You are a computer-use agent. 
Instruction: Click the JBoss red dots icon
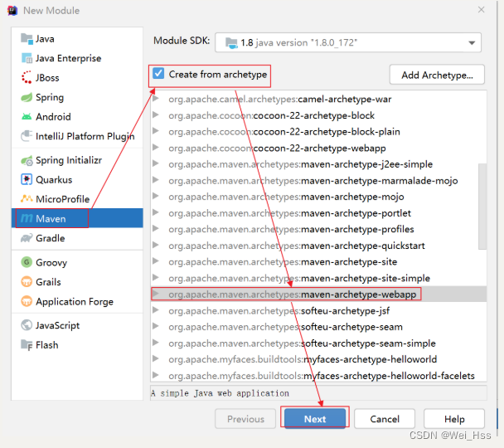click(x=27, y=77)
